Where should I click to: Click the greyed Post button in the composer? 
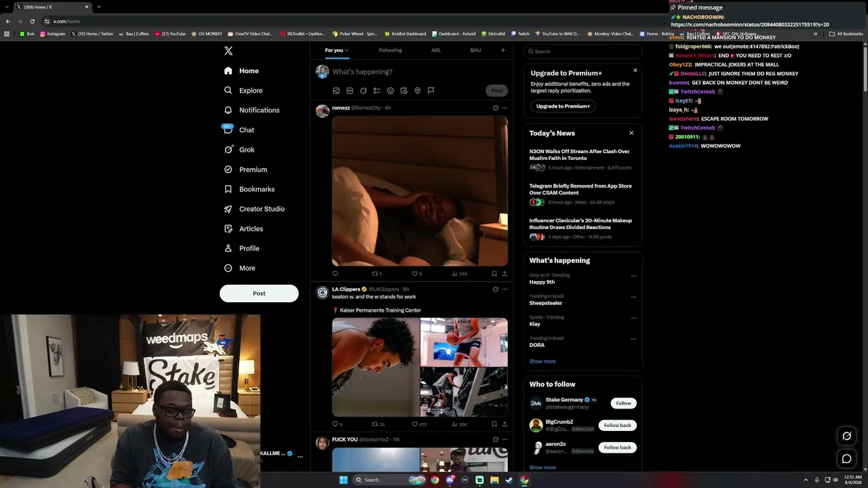point(496,91)
